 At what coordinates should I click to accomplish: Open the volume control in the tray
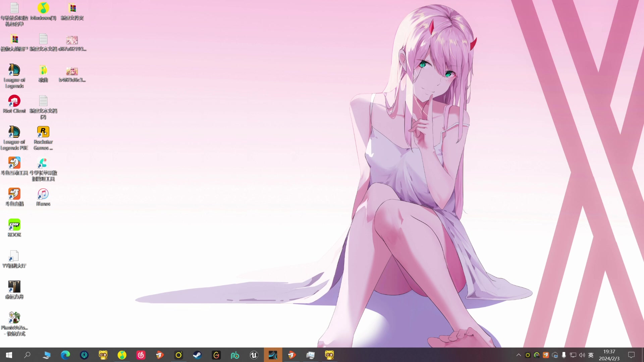[582, 355]
